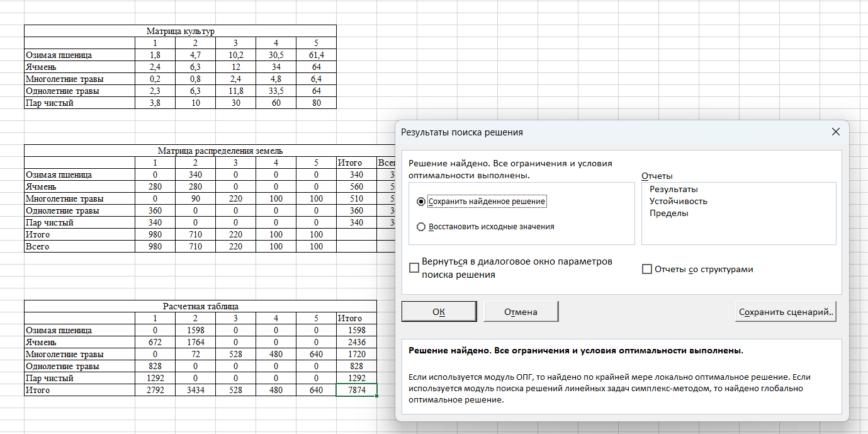Select the Матрица культур header cell
The width and height of the screenshot is (868, 434).
(180, 31)
